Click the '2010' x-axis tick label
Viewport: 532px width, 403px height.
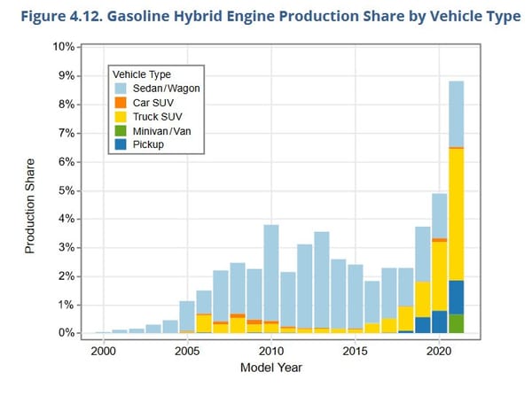[270, 351]
